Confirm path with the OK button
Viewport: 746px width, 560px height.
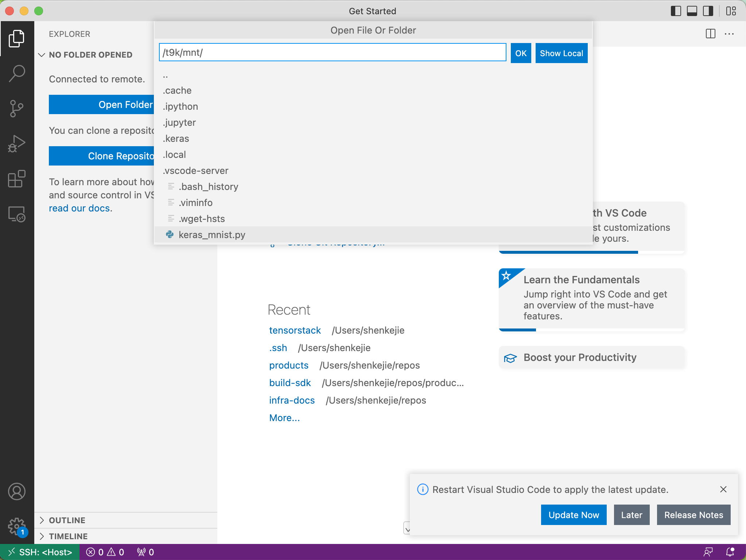[521, 53]
